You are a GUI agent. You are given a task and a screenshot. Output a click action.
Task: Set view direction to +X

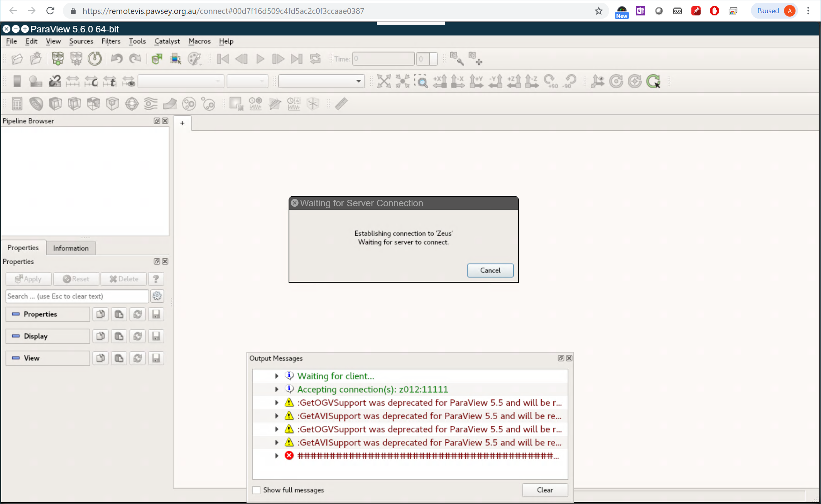(x=440, y=81)
